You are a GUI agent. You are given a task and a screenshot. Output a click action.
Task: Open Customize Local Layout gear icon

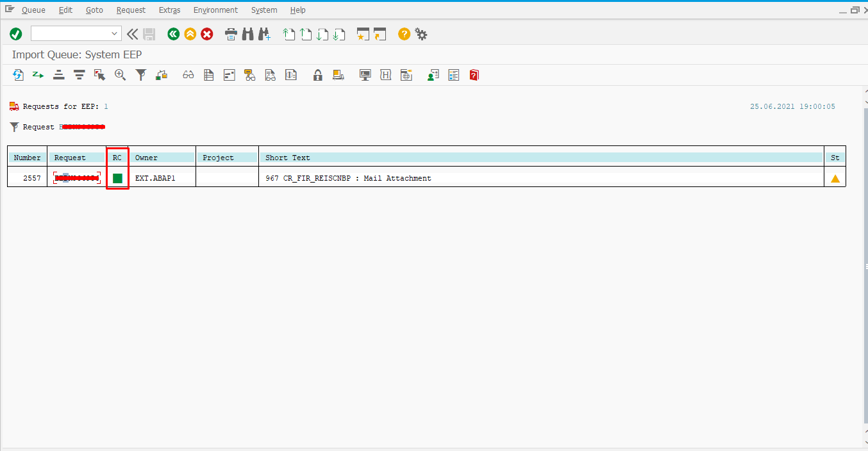pos(421,34)
